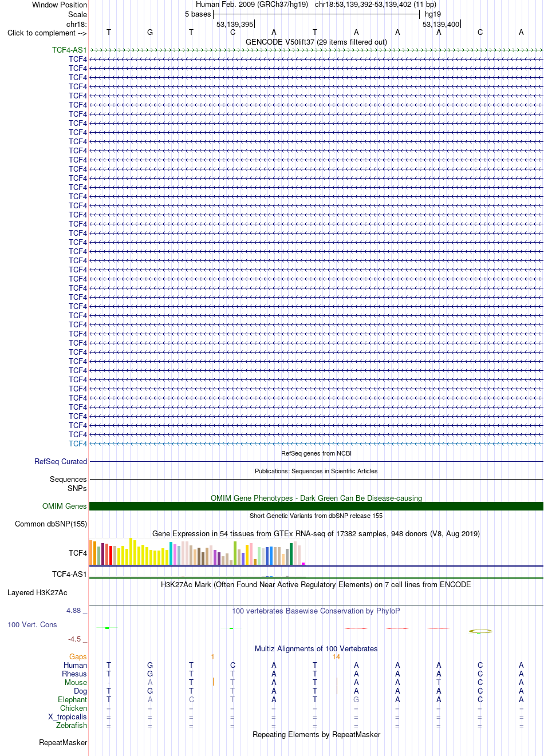Click the '53,139,400' coordinate tick label
The image size is (544, 756).
coord(441,24)
